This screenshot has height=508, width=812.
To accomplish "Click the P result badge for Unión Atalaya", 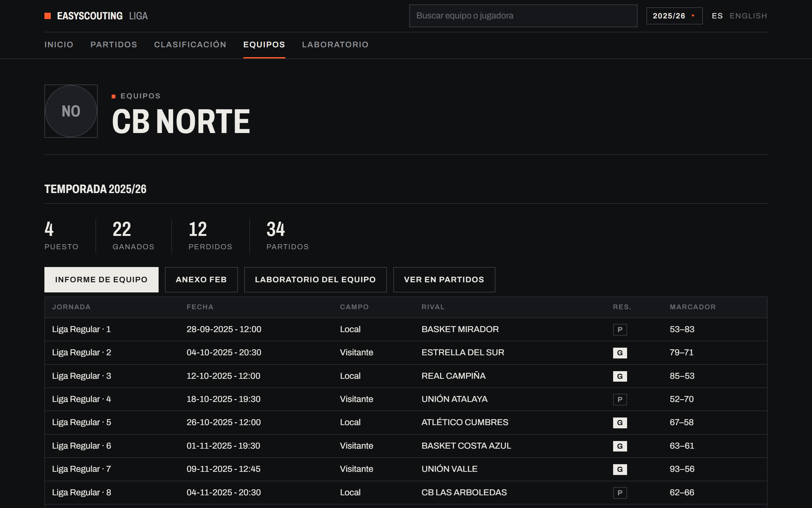I will coord(620,399).
